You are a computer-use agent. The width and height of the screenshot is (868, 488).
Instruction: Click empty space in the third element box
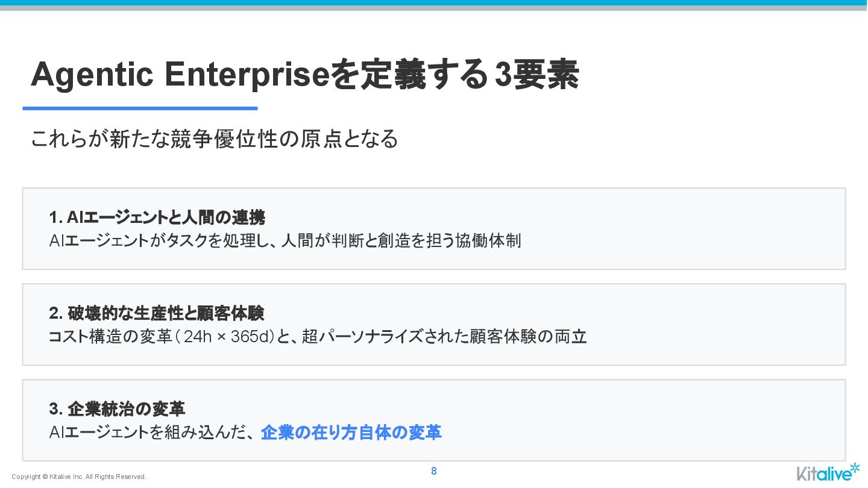[x=651, y=421]
